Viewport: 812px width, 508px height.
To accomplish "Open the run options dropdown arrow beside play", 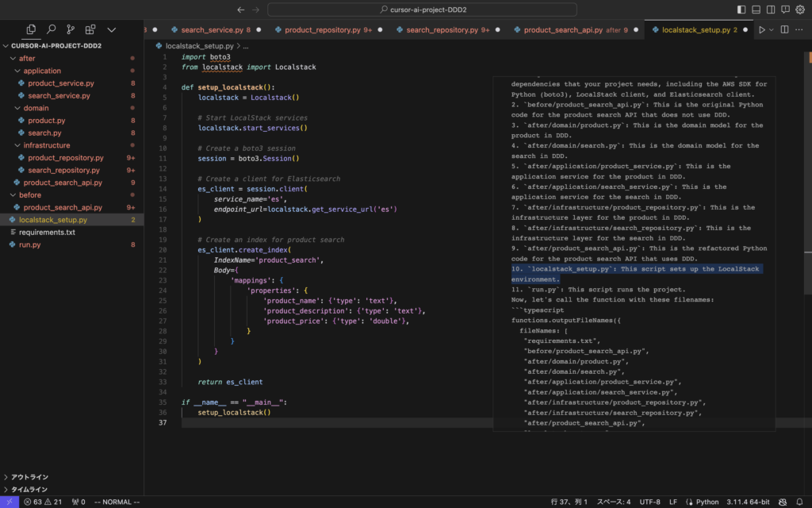I will point(771,30).
